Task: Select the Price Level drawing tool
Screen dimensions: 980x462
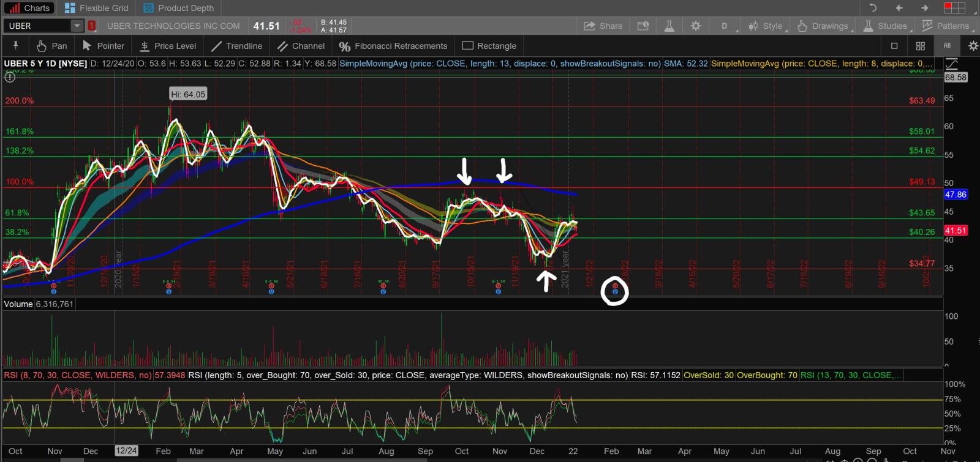Action: click(168, 46)
